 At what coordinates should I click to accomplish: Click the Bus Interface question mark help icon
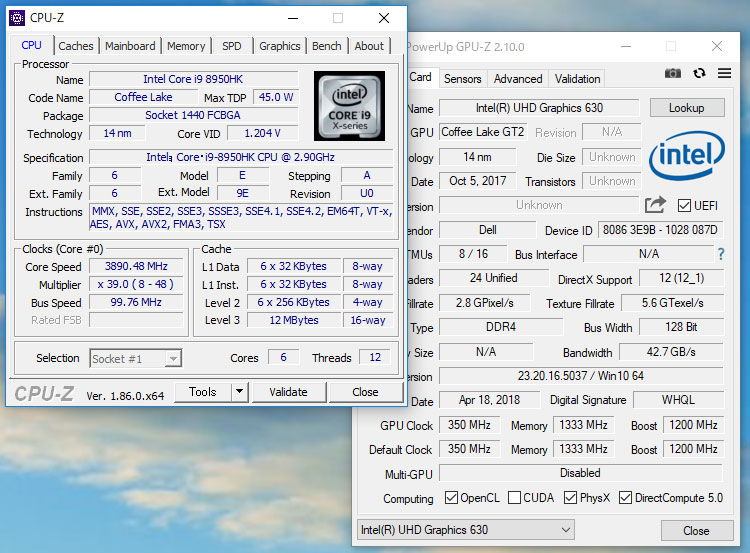click(x=721, y=254)
